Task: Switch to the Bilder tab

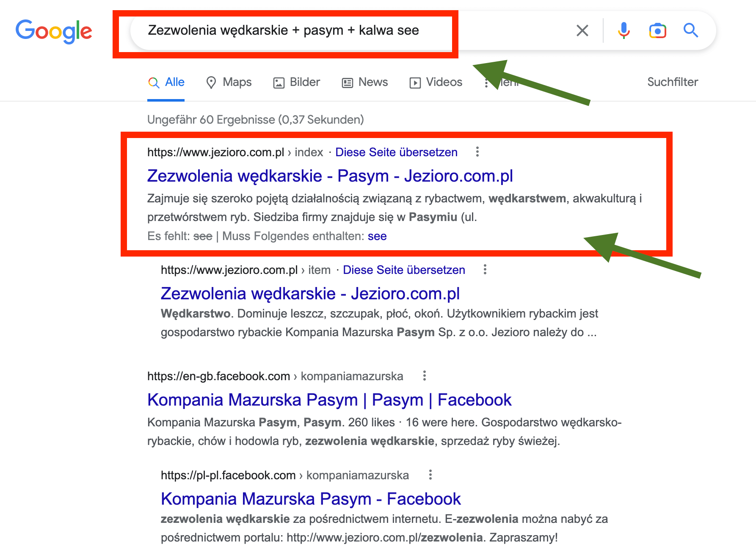Action: 297,82
